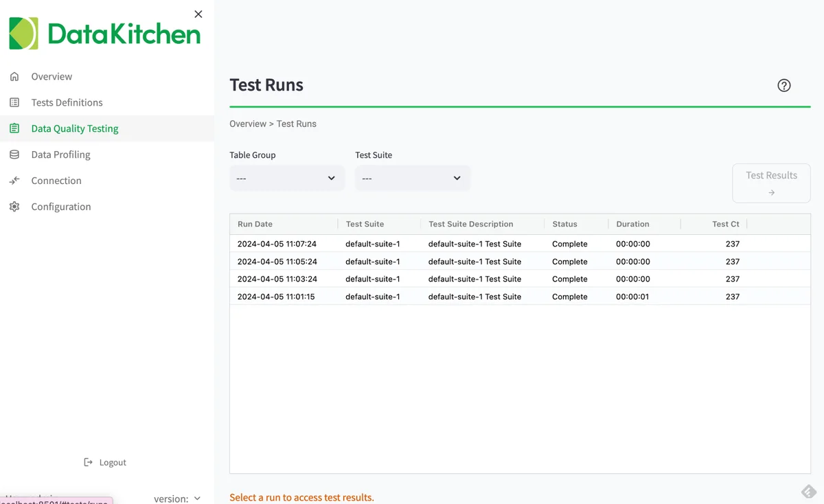Select Tests Definitions in the sidebar
The height and width of the screenshot is (504, 824).
pos(67,102)
